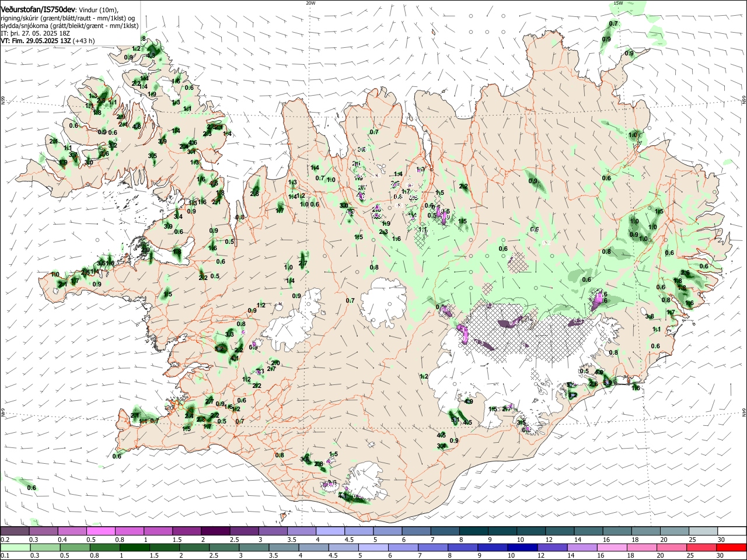Click the 0.2 label on the snow legend
Image resolution: width=747 pixels, height=560 pixels.
tap(4, 540)
